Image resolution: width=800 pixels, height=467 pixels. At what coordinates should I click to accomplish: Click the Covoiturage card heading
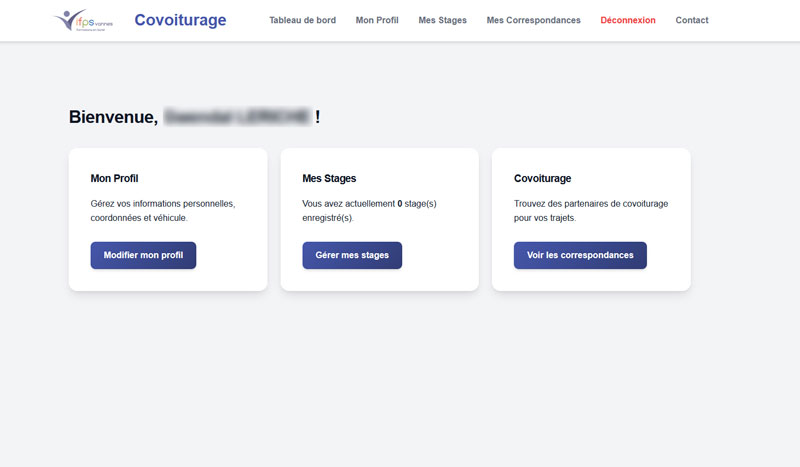(x=542, y=178)
